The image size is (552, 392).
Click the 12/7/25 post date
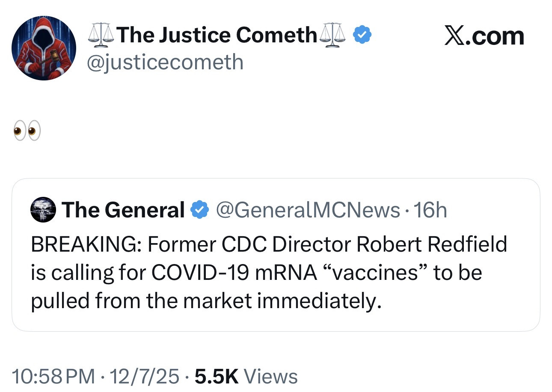(x=144, y=377)
